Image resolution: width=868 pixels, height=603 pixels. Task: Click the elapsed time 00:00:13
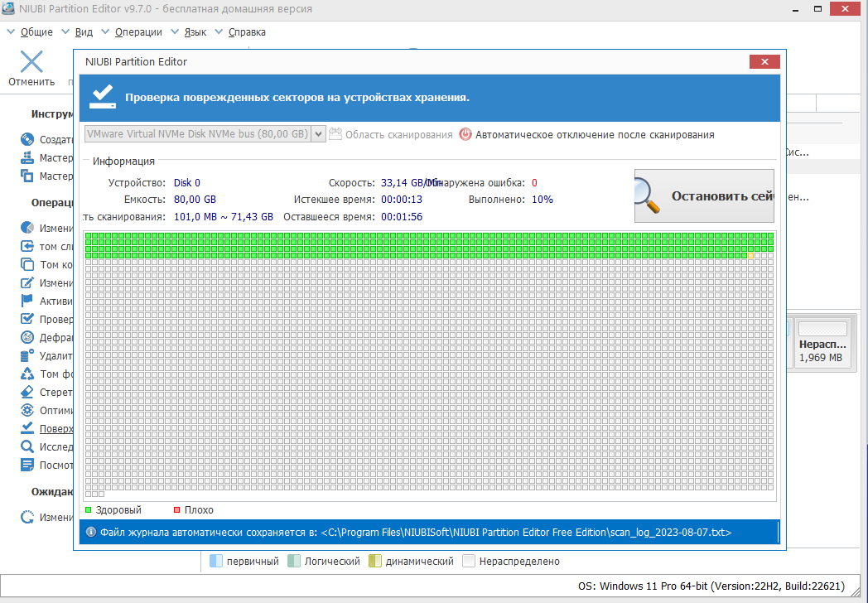coord(402,200)
